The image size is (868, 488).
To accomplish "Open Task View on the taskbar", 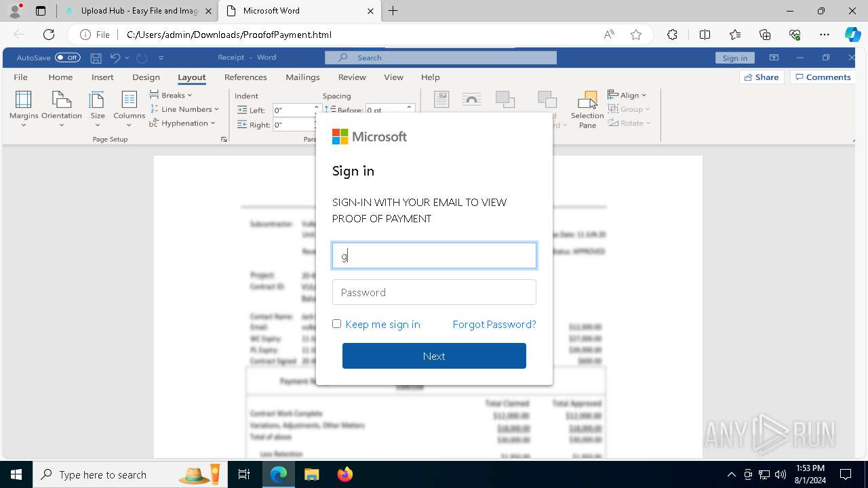I will pyautogui.click(x=244, y=474).
